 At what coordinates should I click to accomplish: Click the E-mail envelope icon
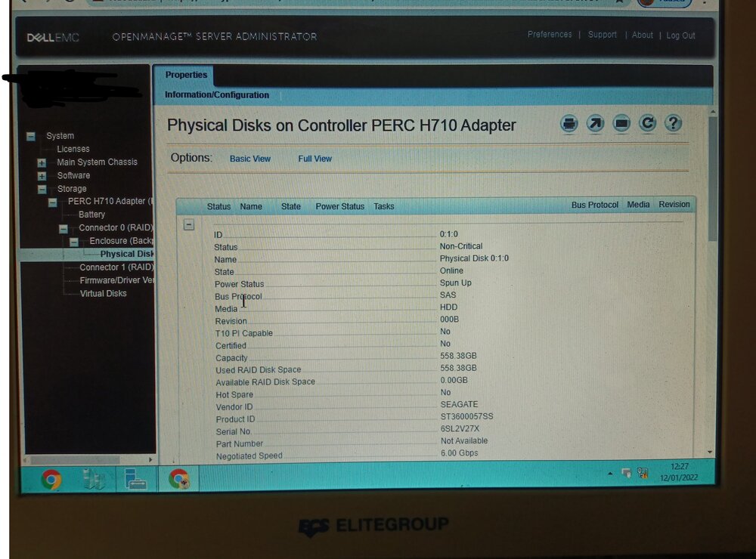(621, 124)
